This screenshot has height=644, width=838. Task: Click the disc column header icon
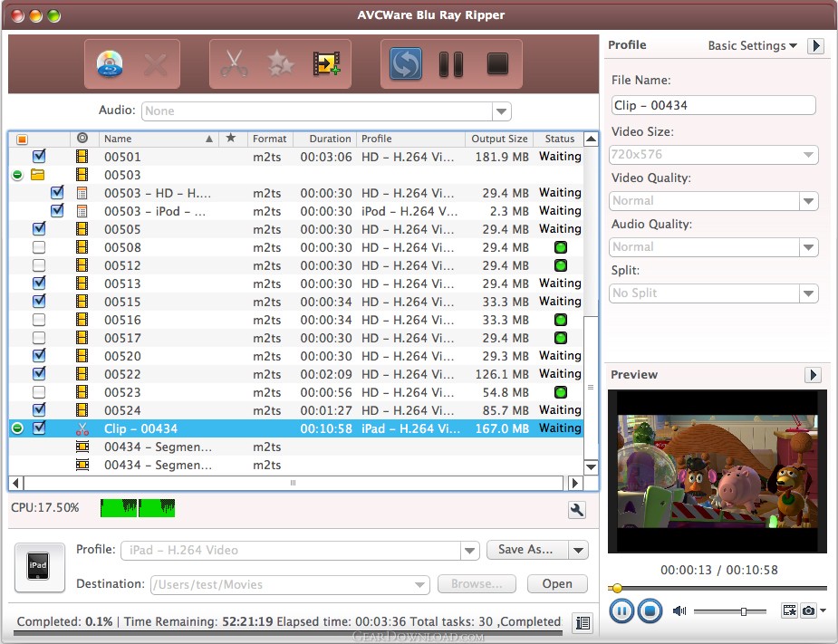pos(82,138)
